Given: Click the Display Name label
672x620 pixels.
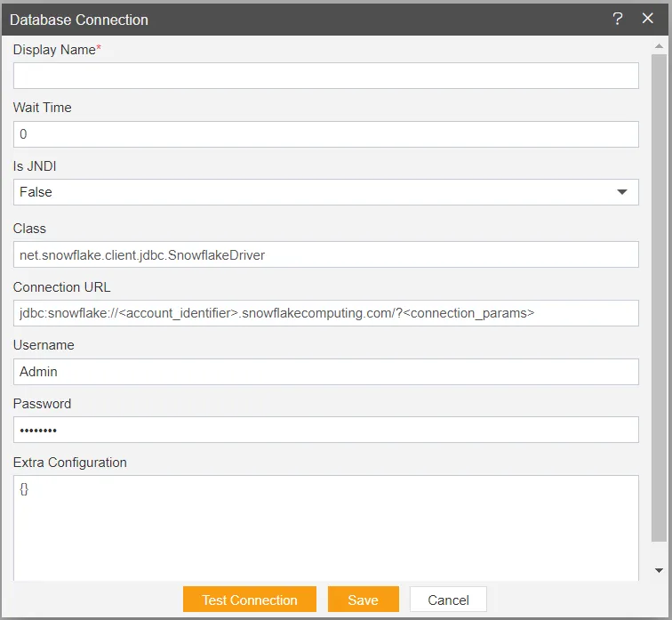Looking at the screenshot, I should coord(57,50).
